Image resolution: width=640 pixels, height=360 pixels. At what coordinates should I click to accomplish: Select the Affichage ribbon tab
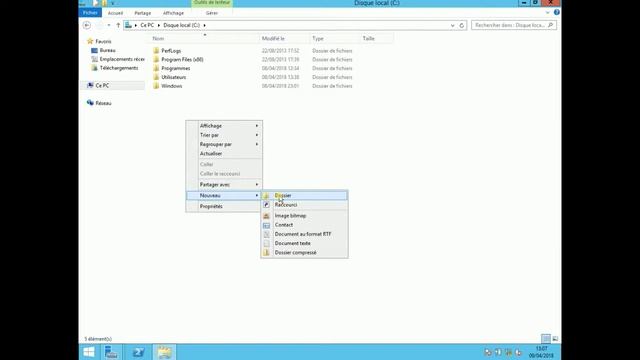coord(173,13)
